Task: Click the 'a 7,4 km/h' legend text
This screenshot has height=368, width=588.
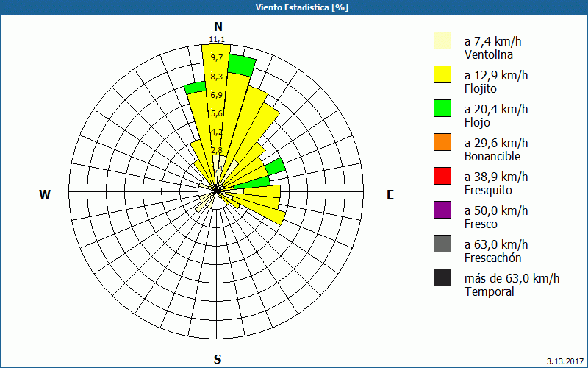Action: point(492,41)
